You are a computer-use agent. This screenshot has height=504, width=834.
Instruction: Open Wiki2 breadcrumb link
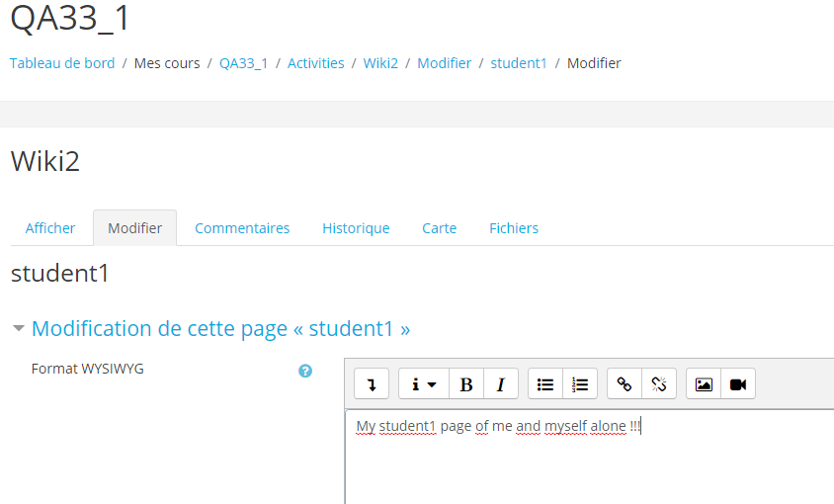pos(380,63)
